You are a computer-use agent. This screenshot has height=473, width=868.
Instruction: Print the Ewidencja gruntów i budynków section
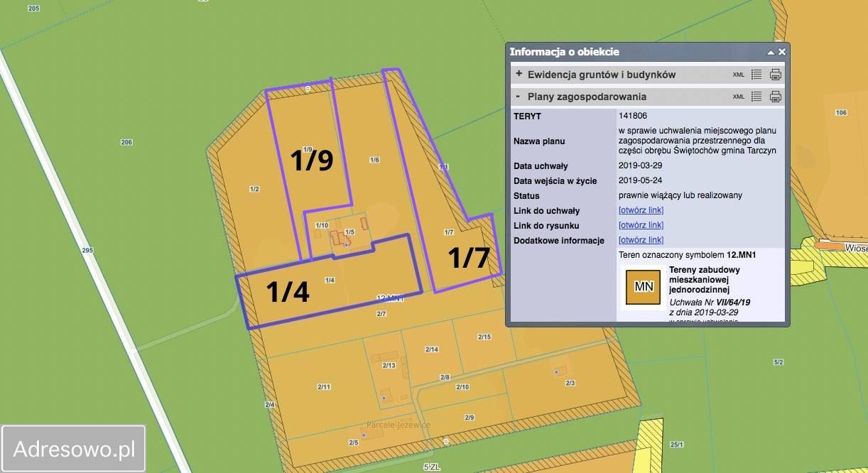[776, 75]
